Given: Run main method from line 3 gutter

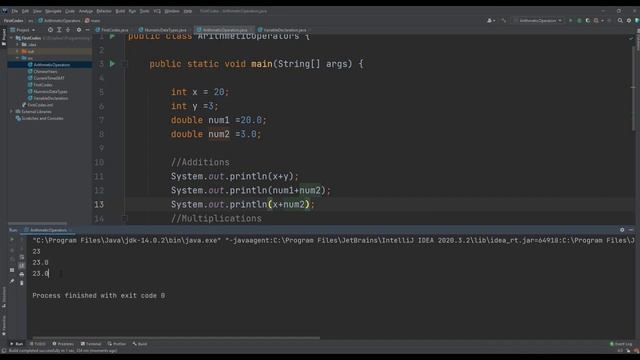Looking at the screenshot, I should point(112,64).
